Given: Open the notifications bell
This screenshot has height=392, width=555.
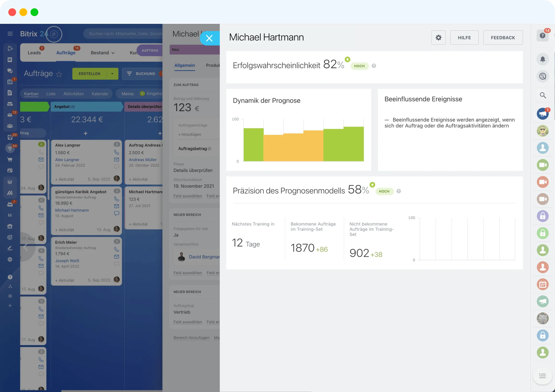Looking at the screenshot, I should click(543, 59).
